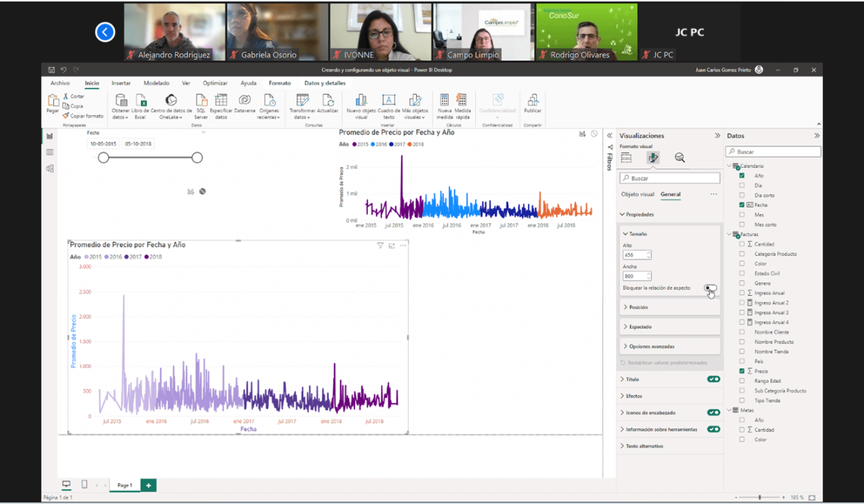Collapse the Calendario table in Datos

tap(729, 166)
